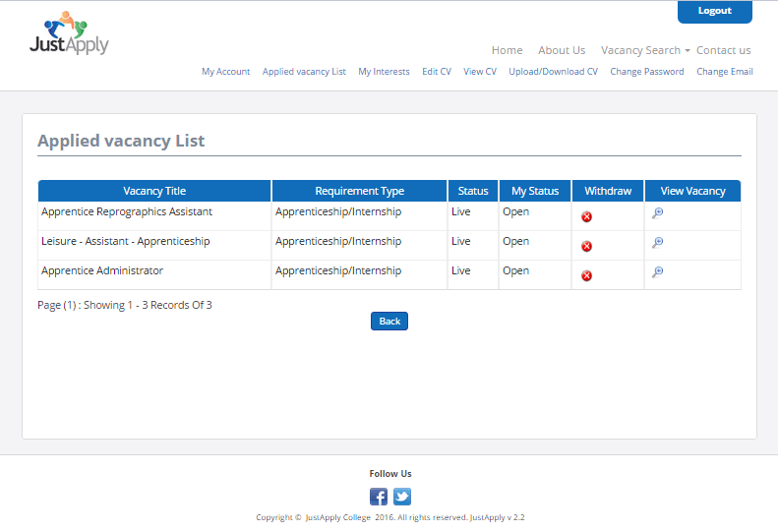Withdraw Apprentice Administrator application
The height and width of the screenshot is (532, 778).
tap(586, 275)
